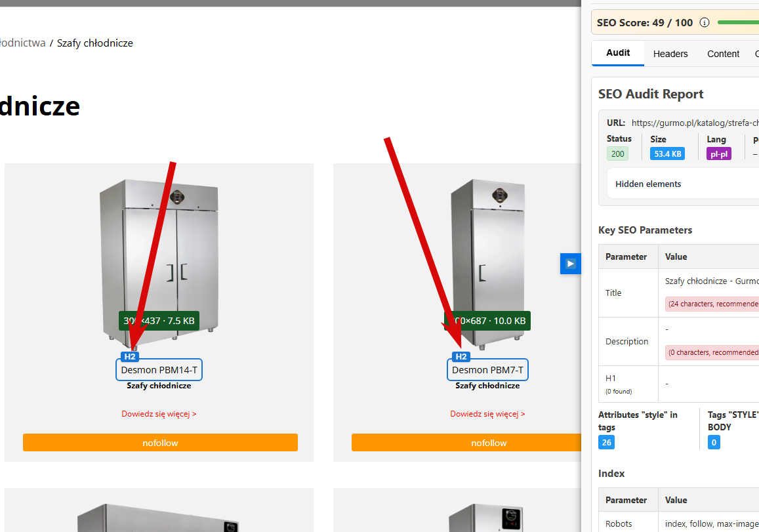This screenshot has width=759, height=532.
Task: Click the 0 characters description warning
Action: click(712, 352)
